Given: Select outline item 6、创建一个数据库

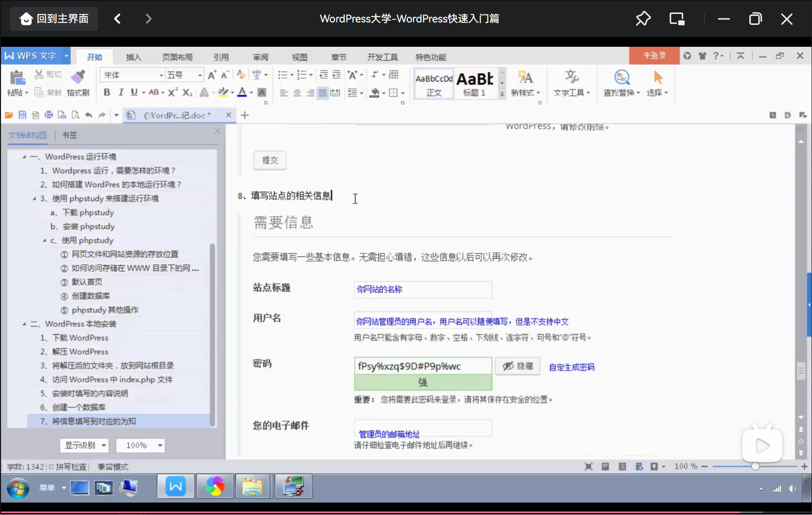Looking at the screenshot, I should coord(73,407).
